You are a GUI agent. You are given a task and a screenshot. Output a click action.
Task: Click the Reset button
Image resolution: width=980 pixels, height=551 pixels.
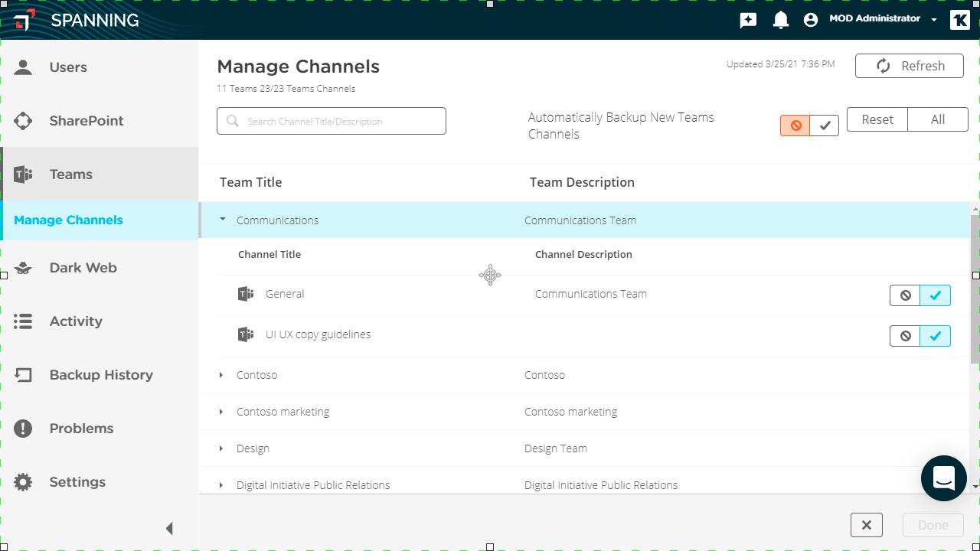point(877,119)
